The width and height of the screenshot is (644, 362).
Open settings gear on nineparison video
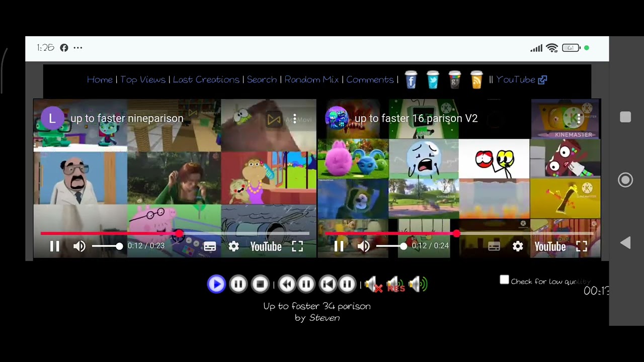pos(233,246)
